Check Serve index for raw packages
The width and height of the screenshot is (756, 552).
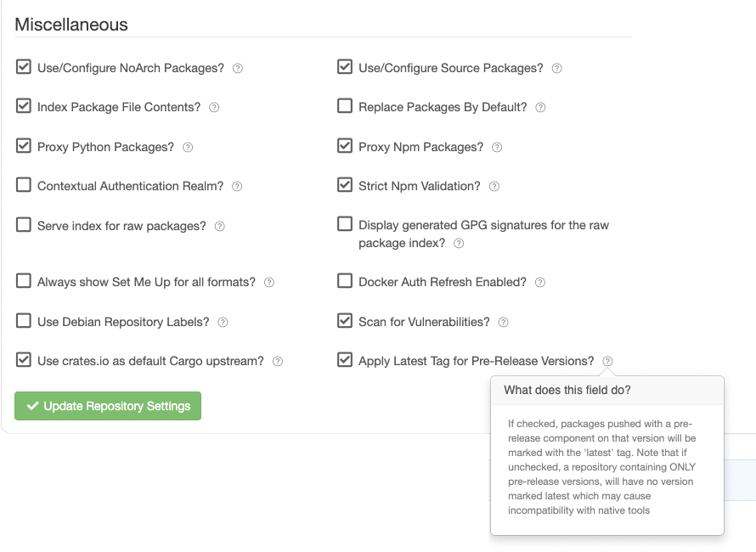pos(24,226)
